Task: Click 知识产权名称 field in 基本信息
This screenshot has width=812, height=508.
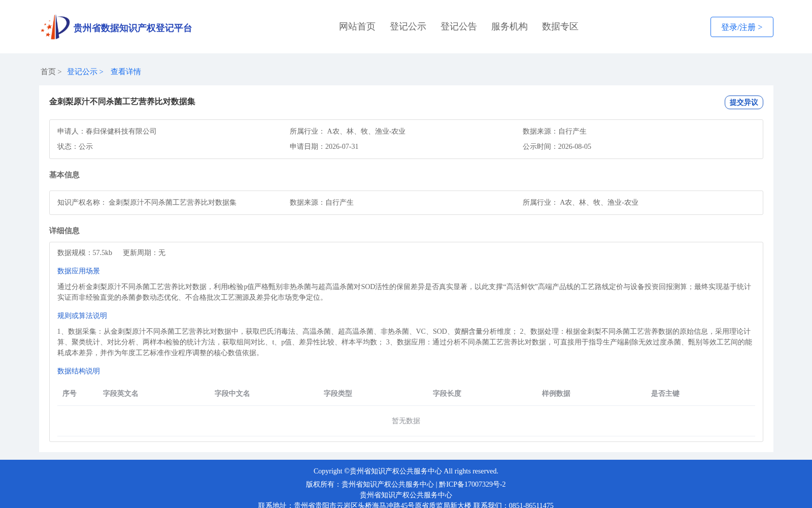Action: pos(147,202)
